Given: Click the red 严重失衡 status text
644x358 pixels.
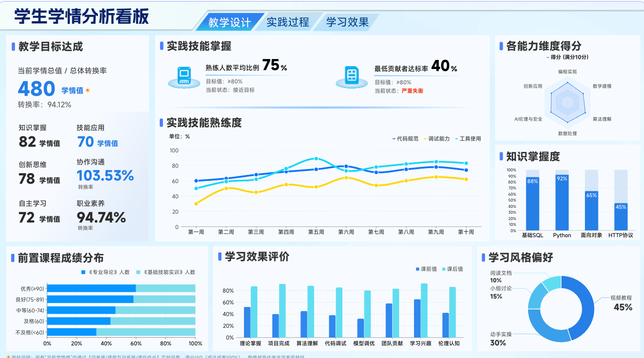Looking at the screenshot, I should [412, 91].
